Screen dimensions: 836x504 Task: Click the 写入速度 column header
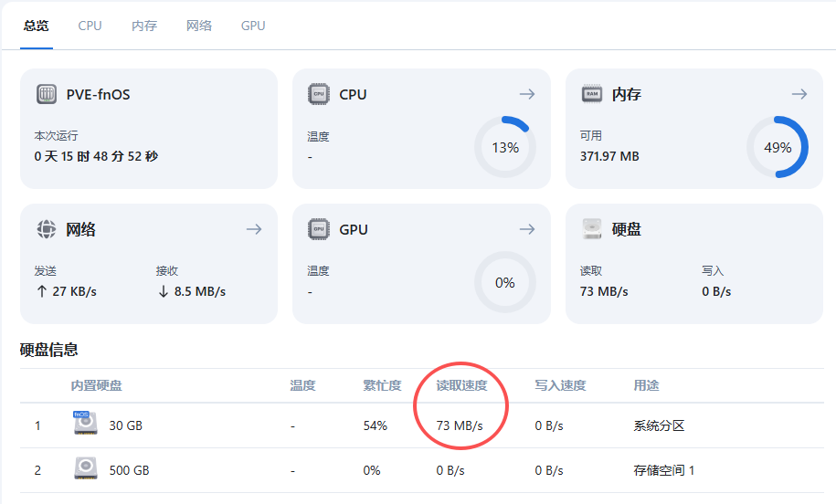point(560,385)
